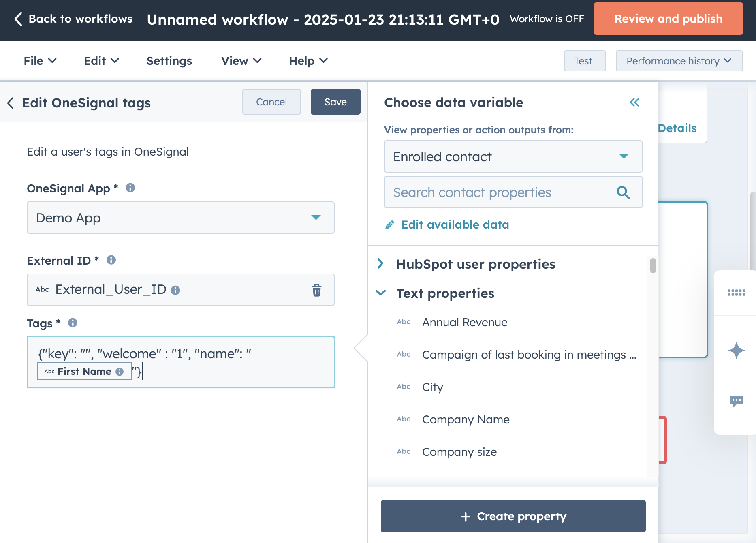This screenshot has height=543, width=756.
Task: Click info icon next to Tags label
Action: coord(73,323)
